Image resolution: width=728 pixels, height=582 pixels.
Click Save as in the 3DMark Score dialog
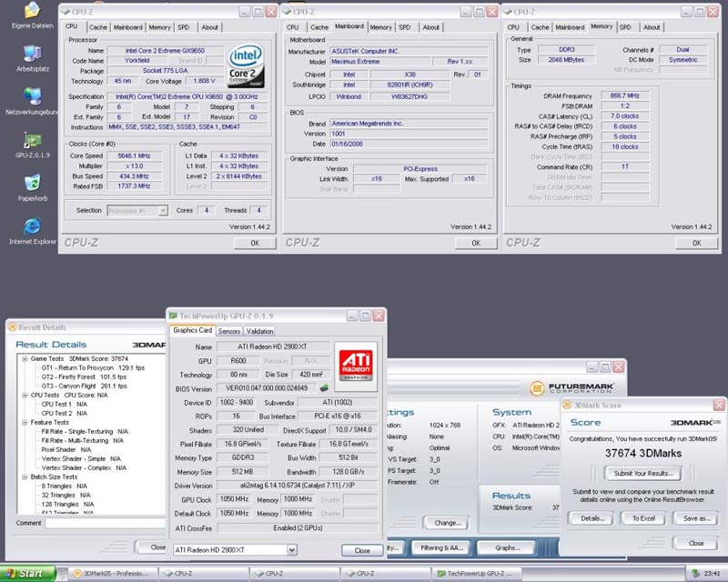tap(697, 518)
